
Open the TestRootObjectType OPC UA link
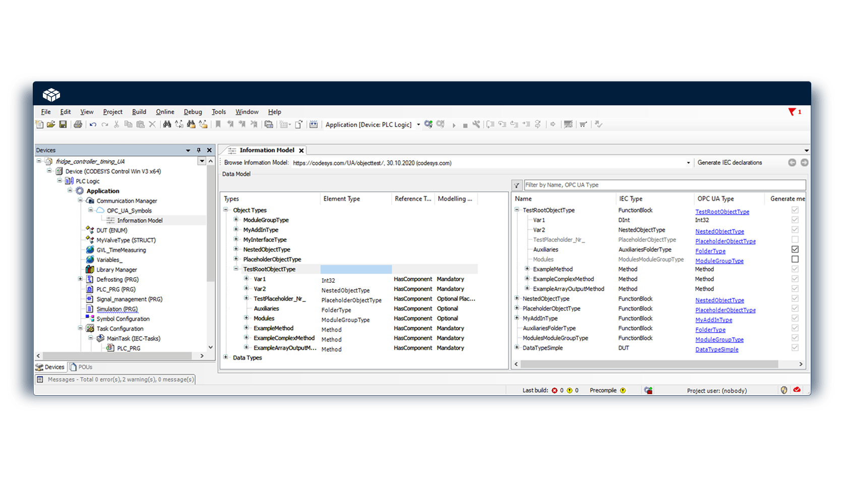pyautogui.click(x=722, y=212)
